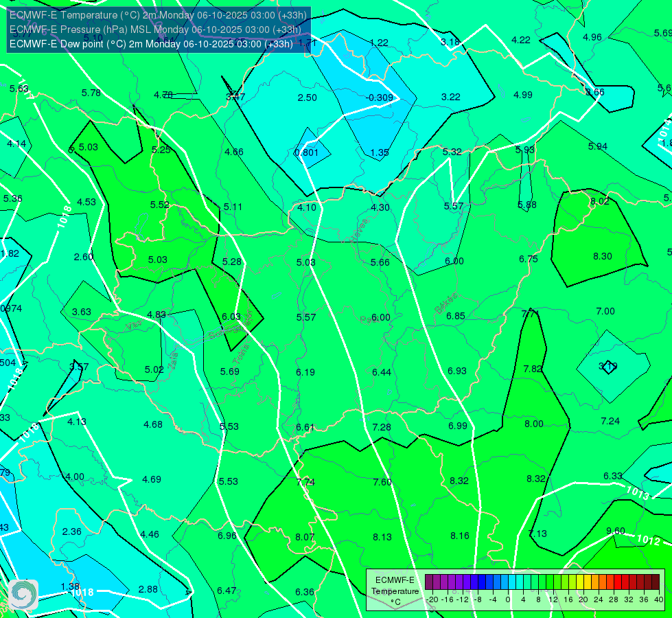
Task: Click the swirl logo icon at bottom-left
Action: pyautogui.click(x=23, y=595)
